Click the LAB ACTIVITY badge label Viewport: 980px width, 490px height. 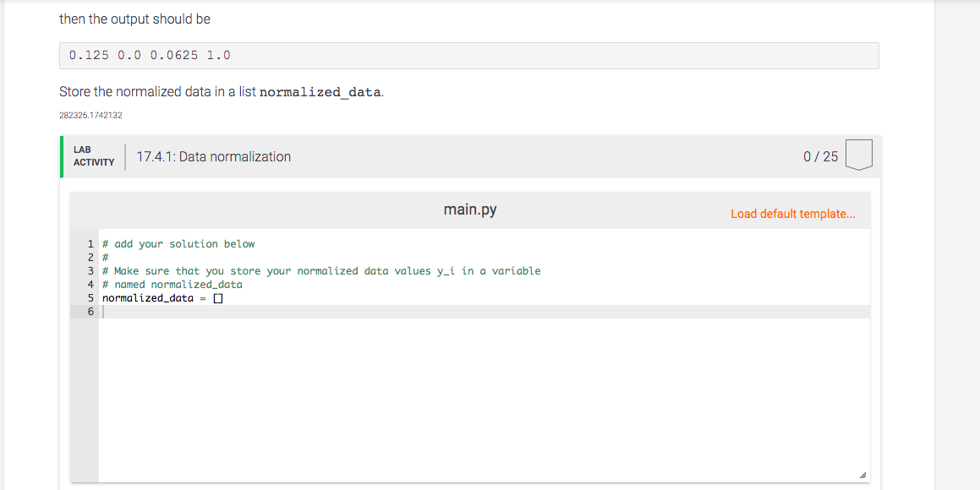tap(92, 154)
